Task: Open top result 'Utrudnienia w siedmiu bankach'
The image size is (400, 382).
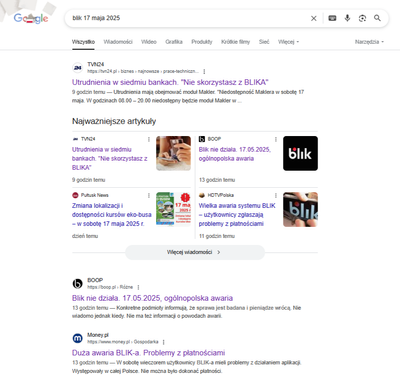Action: [x=170, y=82]
